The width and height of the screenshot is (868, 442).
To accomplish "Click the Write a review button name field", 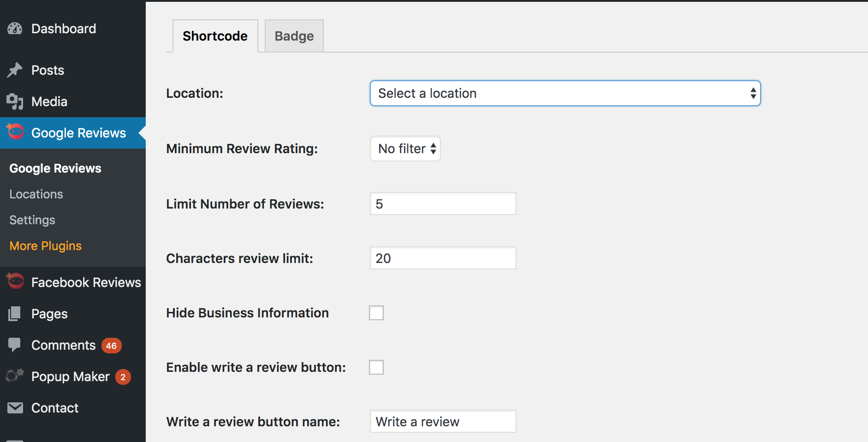I will [x=443, y=421].
